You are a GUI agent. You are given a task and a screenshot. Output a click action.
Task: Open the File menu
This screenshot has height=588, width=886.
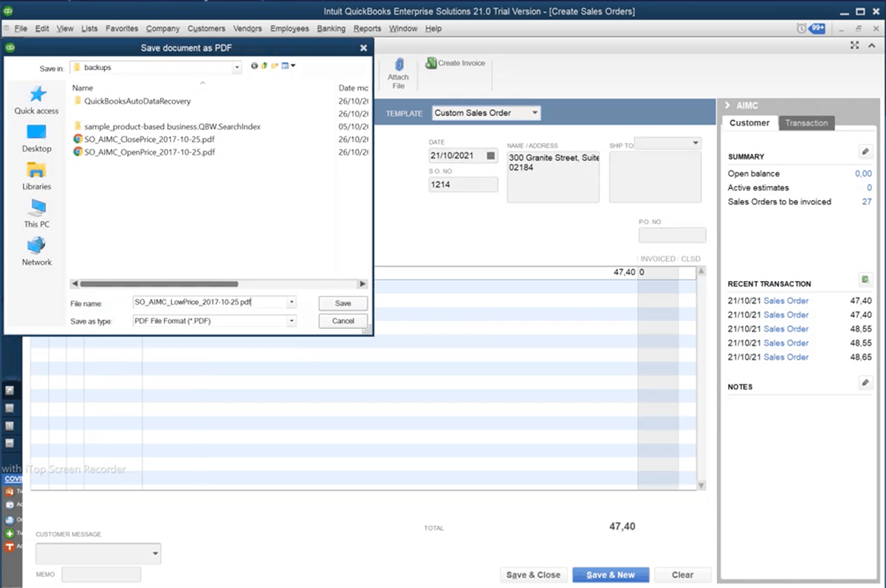click(x=20, y=29)
